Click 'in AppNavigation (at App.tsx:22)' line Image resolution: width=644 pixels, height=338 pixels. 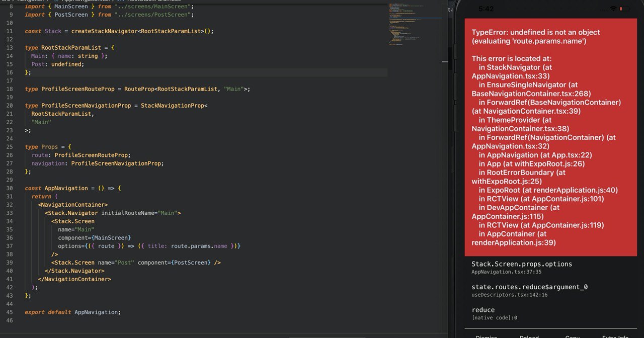click(x=535, y=155)
